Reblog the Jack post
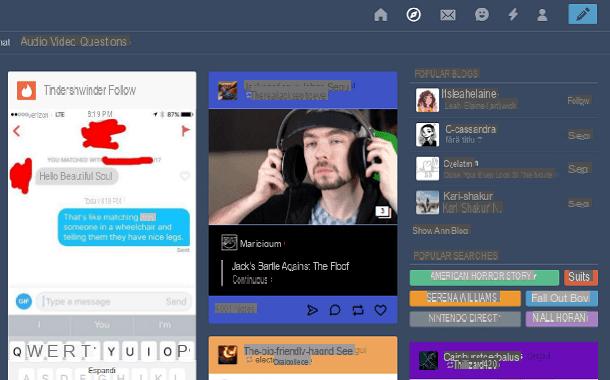610x380 pixels. (358, 310)
